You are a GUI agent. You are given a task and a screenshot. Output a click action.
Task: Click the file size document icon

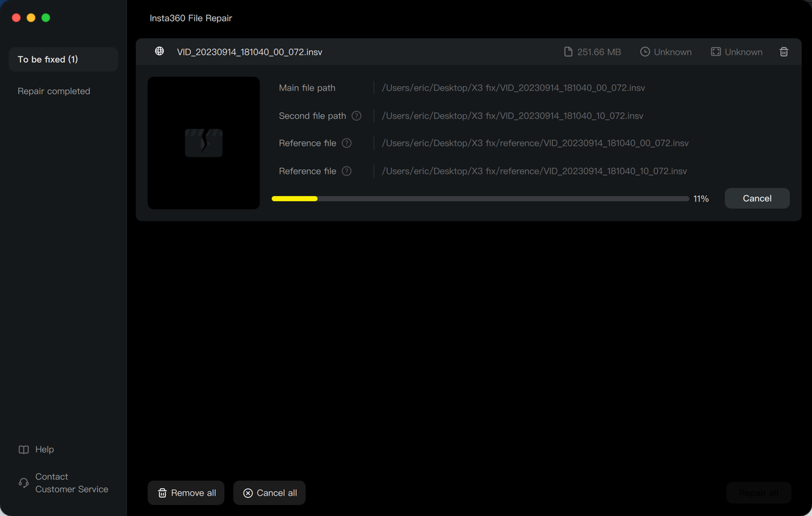point(568,52)
